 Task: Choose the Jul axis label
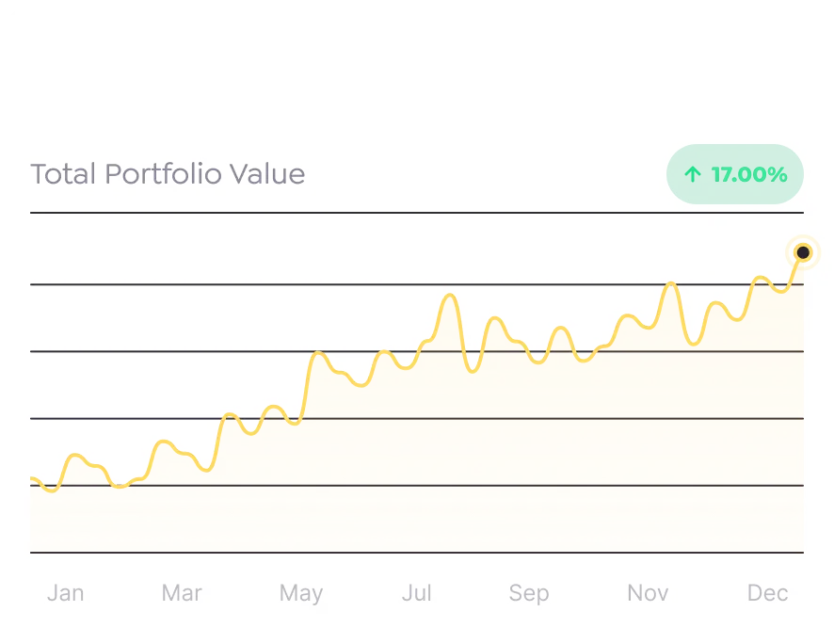tap(416, 593)
